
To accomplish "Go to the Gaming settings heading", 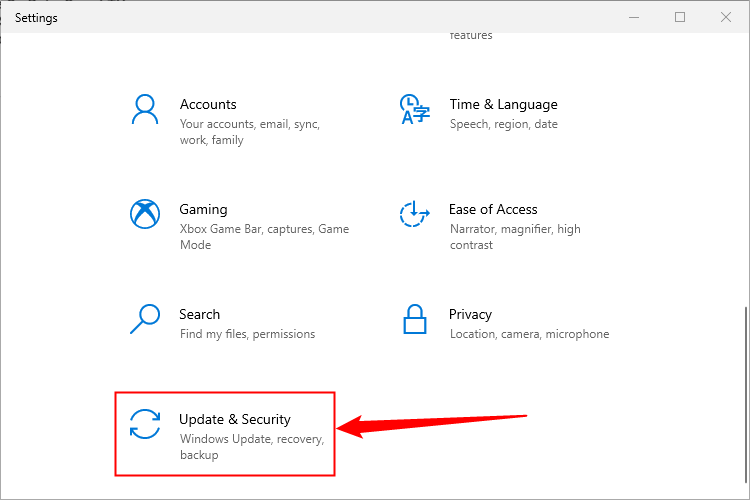I will tap(203, 210).
